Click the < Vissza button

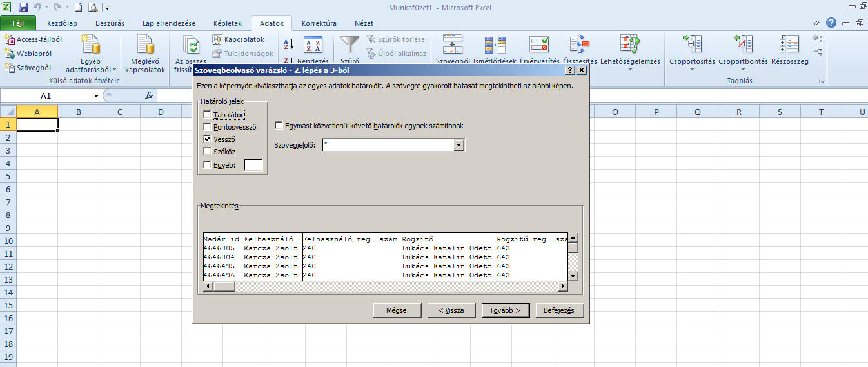tap(451, 310)
